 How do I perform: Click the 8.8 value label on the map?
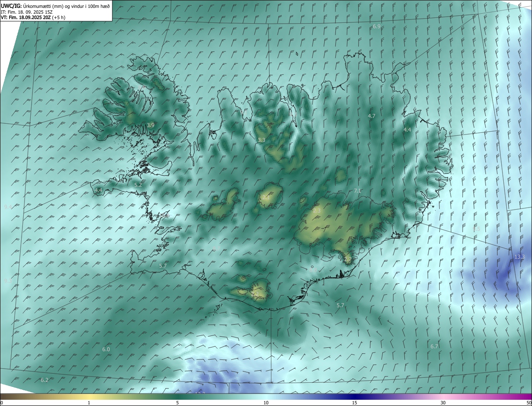(313, 270)
